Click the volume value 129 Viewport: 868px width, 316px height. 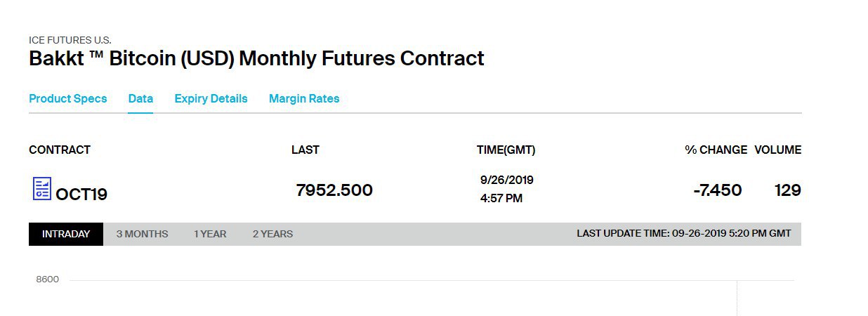tap(788, 190)
